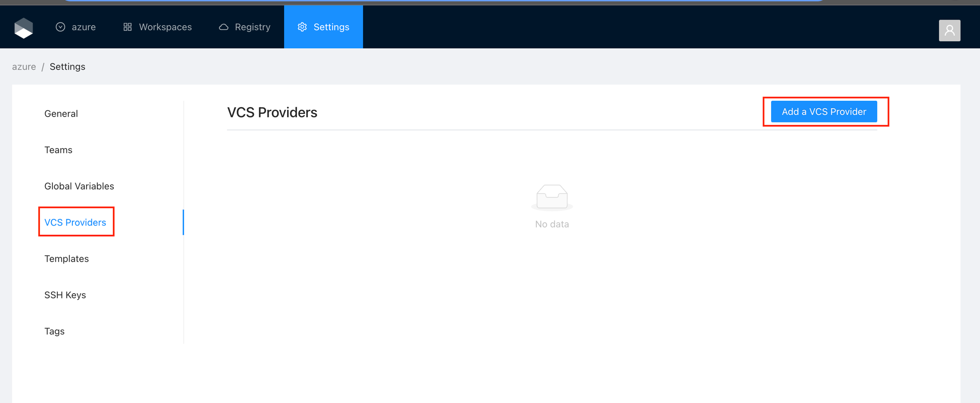980x403 pixels.
Task: Click the Settings breadcrumb text
Action: pos(67,67)
